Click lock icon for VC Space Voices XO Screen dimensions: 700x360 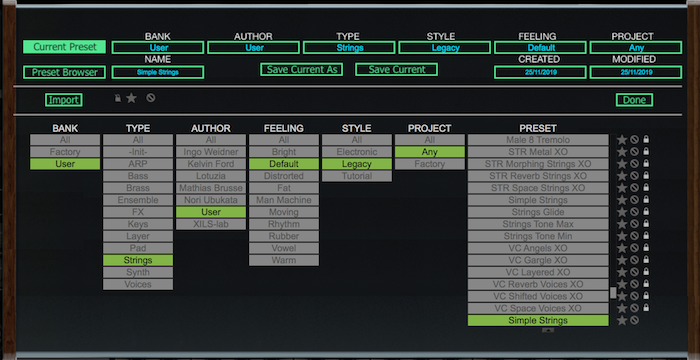[x=646, y=308]
